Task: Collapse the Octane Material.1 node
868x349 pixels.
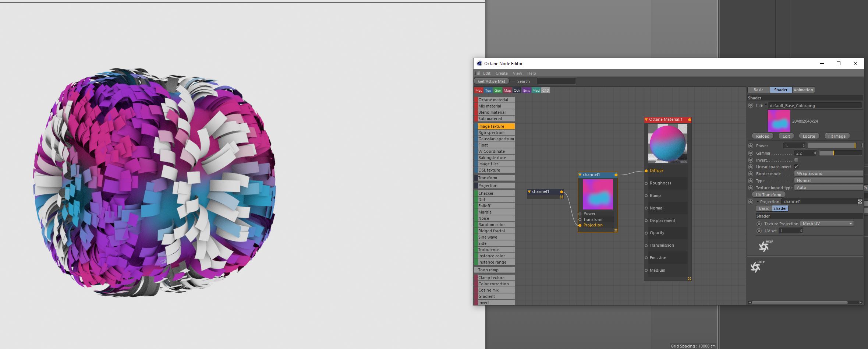Action: point(646,120)
